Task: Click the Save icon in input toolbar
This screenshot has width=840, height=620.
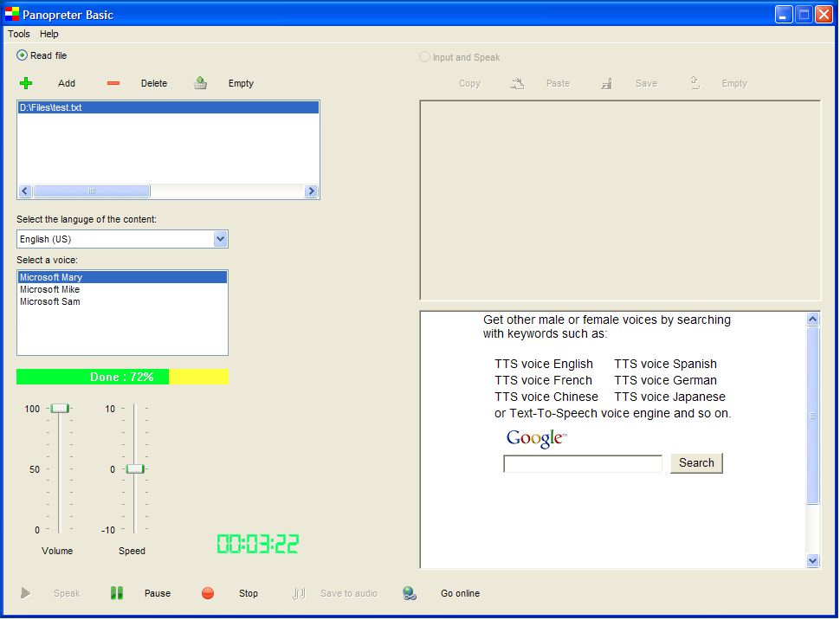Action: [x=606, y=83]
